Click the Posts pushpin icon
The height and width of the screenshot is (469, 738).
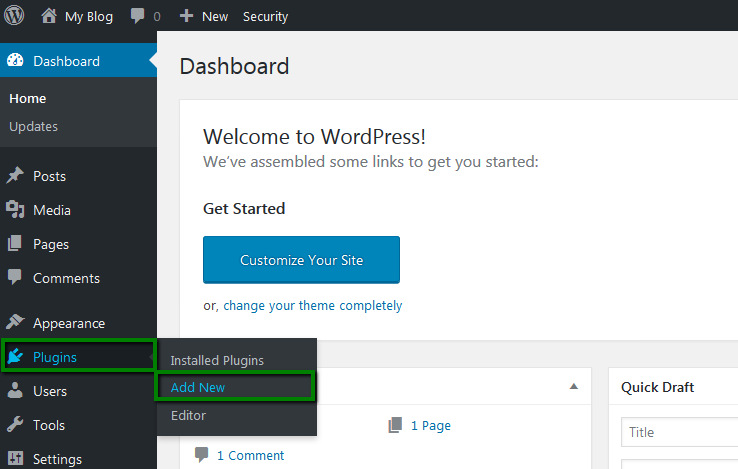(15, 176)
